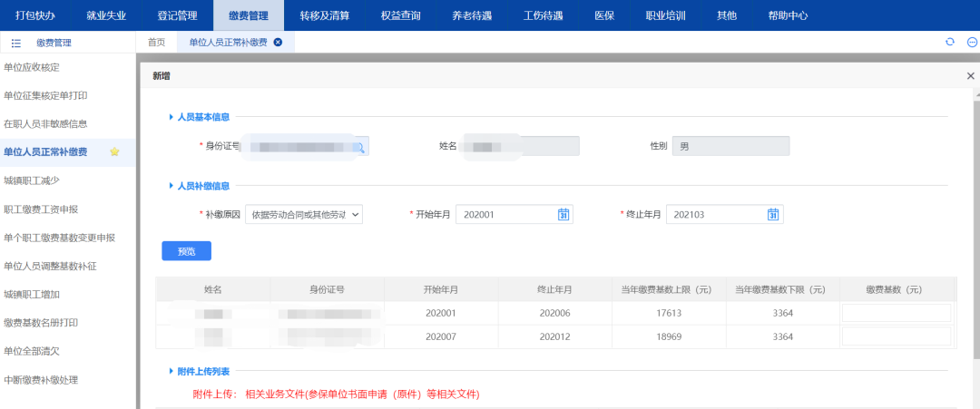Viewport: 980px width, 409px height.
Task: Toggle the sidebar menu collapse icon
Action: [15, 43]
